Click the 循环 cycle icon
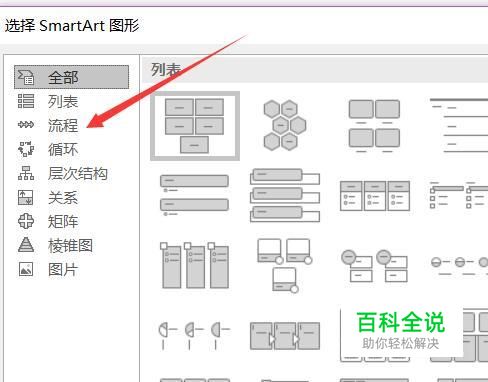This screenshot has width=488, height=382. (x=26, y=149)
